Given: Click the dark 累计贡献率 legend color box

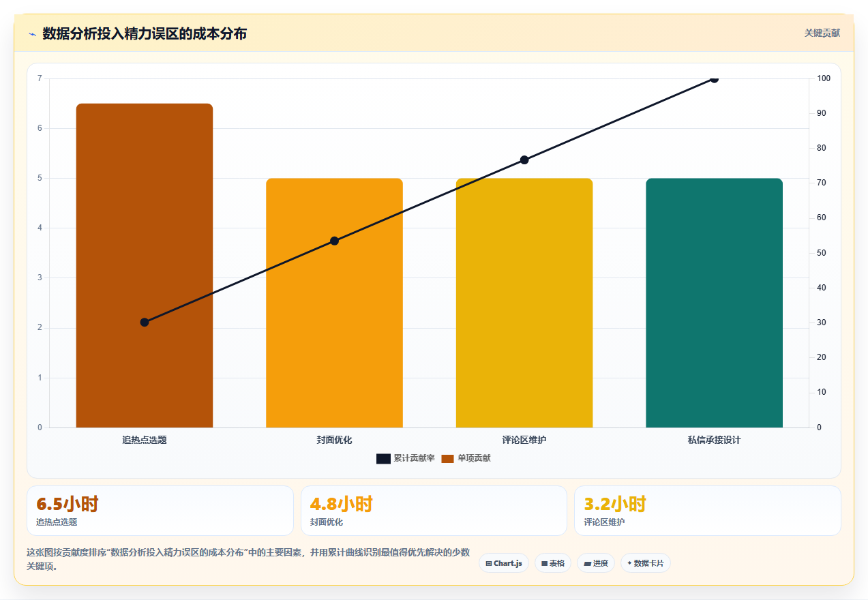Looking at the screenshot, I should [383, 458].
